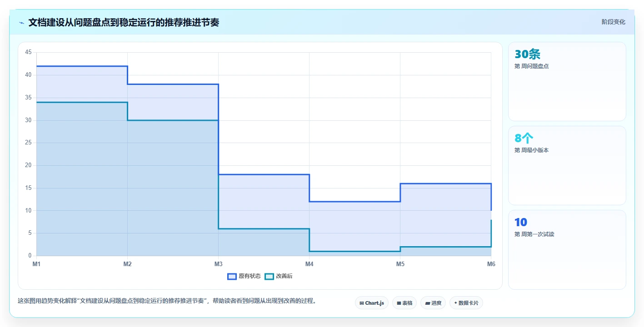Image resolution: width=644 pixels, height=327 pixels.
Task: Click the 阶段变化 label in header
Action: coord(613,22)
